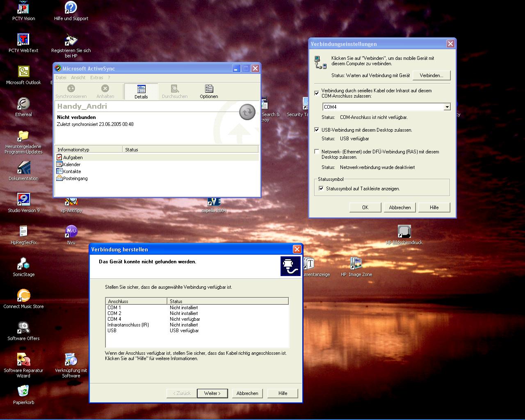
Task: Open the Datei menu in ActiveSync
Action: coord(61,78)
